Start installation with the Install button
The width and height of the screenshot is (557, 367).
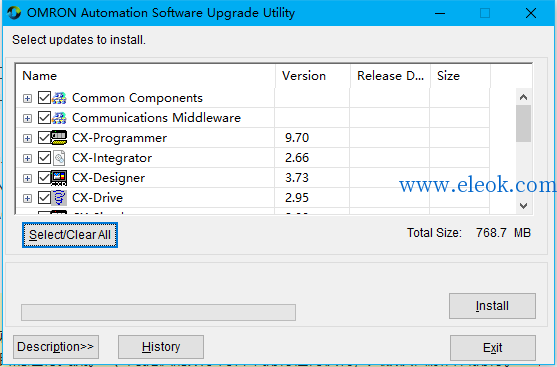[x=492, y=306]
